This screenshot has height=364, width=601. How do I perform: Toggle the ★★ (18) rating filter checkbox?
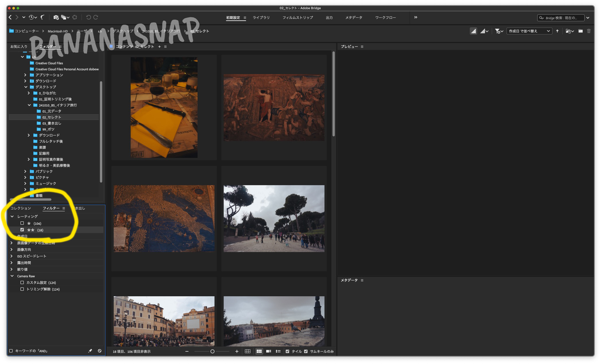pos(23,230)
